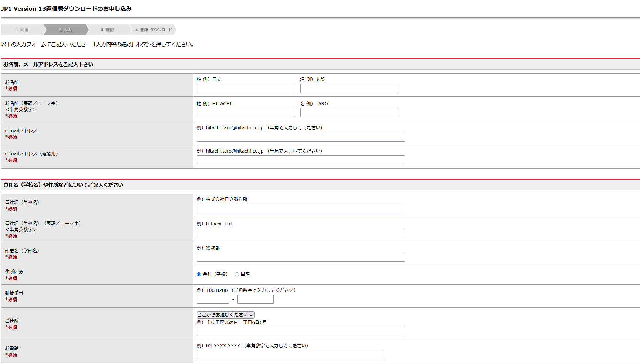Click the お電話 phone number input field
The height and width of the screenshot is (364, 640).
[290, 354]
